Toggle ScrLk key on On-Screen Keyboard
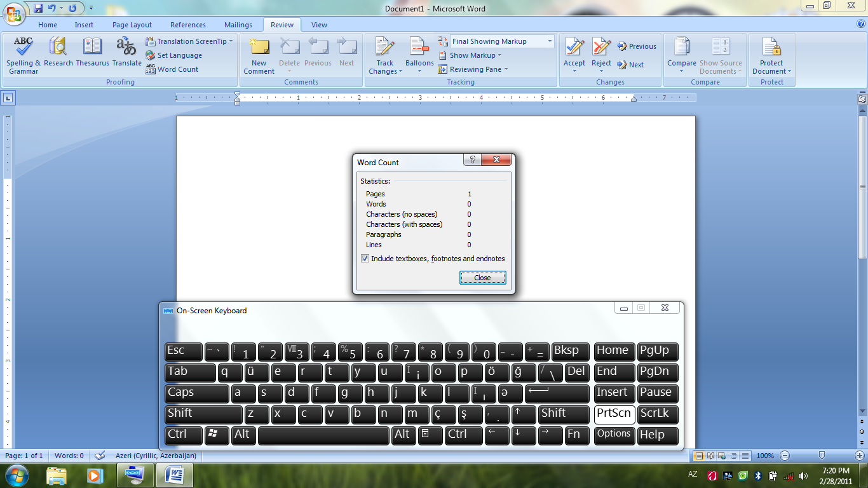Image resolution: width=868 pixels, height=488 pixels. [658, 414]
